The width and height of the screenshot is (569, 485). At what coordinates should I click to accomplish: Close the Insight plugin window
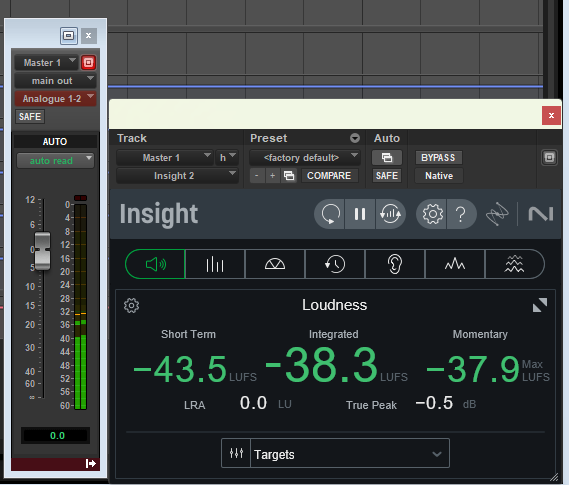551,116
